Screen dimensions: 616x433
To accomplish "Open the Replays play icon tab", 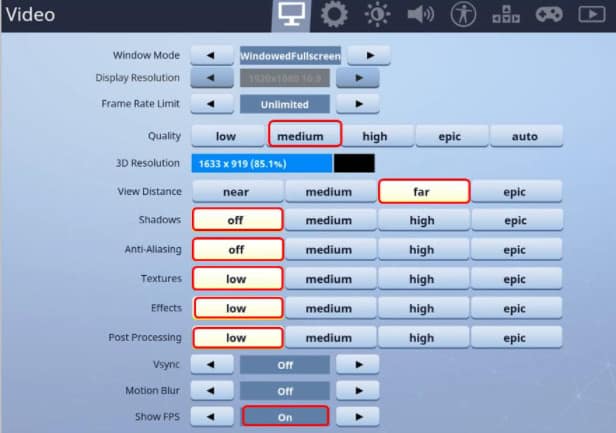I will pos(592,15).
